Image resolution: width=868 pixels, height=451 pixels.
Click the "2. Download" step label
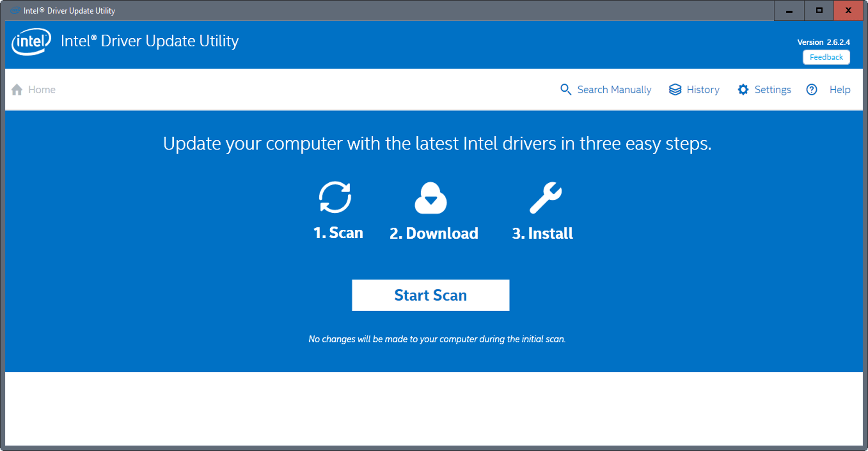tap(434, 233)
